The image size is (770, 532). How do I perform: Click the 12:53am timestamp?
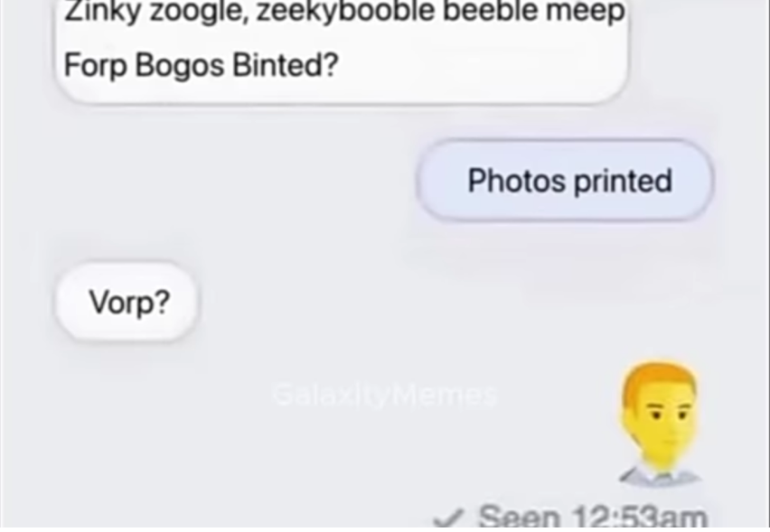tap(640, 518)
